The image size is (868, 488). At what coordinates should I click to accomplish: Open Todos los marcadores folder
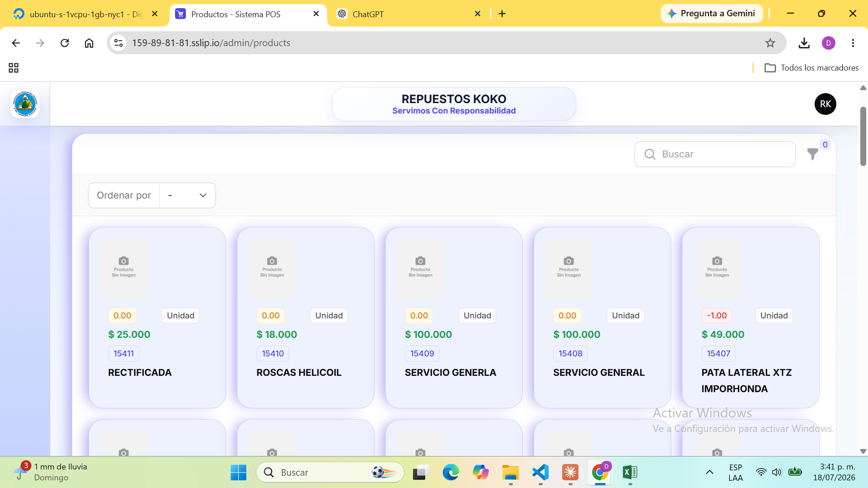pos(811,68)
